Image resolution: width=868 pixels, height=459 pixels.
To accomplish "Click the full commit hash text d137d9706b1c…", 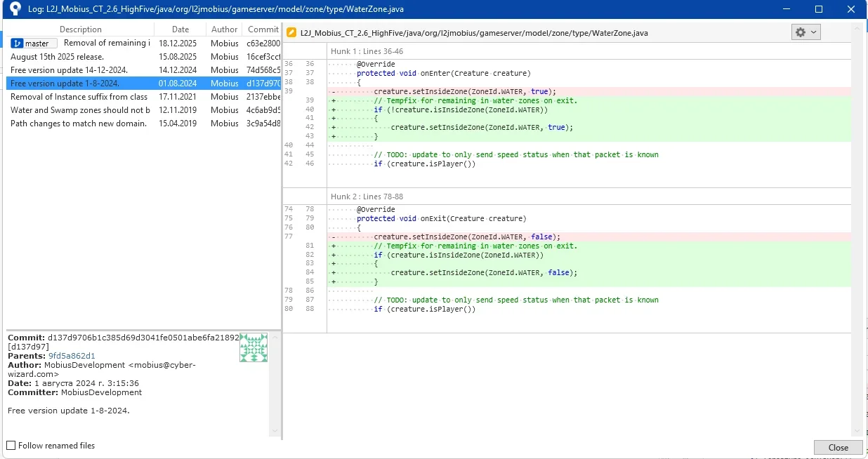I will [x=143, y=338].
